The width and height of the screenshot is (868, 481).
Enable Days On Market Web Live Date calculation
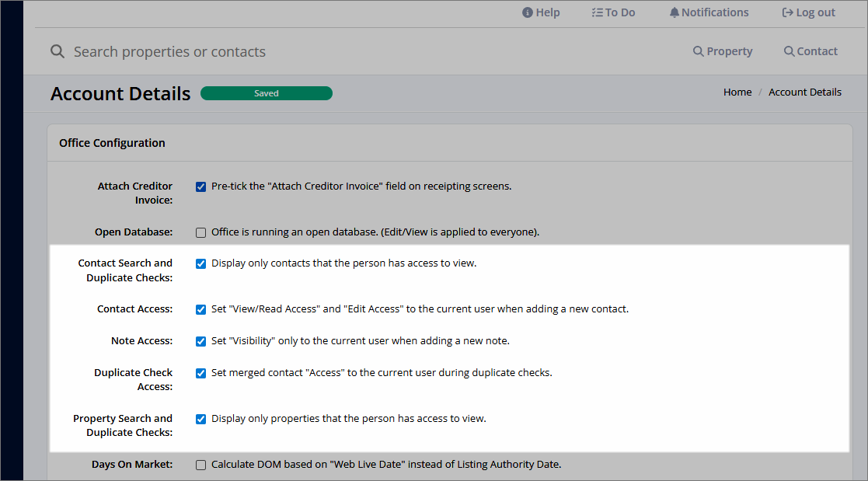(x=200, y=464)
